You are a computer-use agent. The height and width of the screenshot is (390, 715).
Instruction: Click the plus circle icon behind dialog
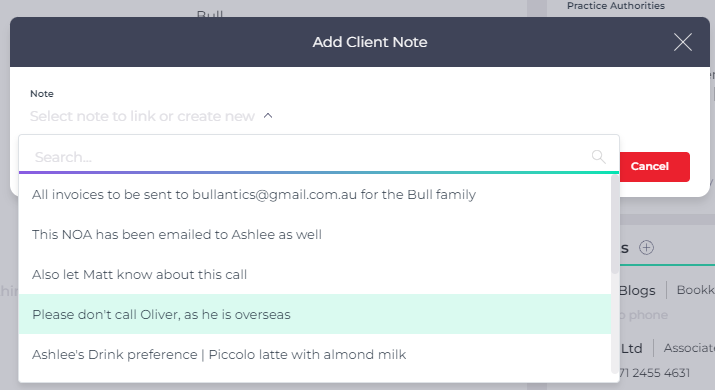click(646, 248)
